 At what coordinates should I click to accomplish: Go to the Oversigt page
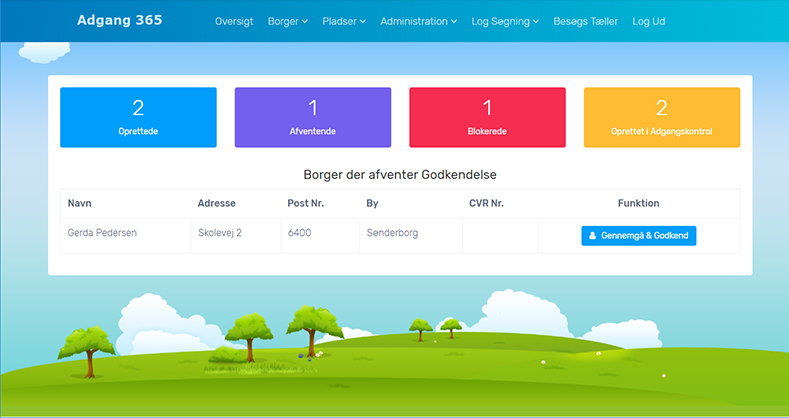click(x=234, y=21)
